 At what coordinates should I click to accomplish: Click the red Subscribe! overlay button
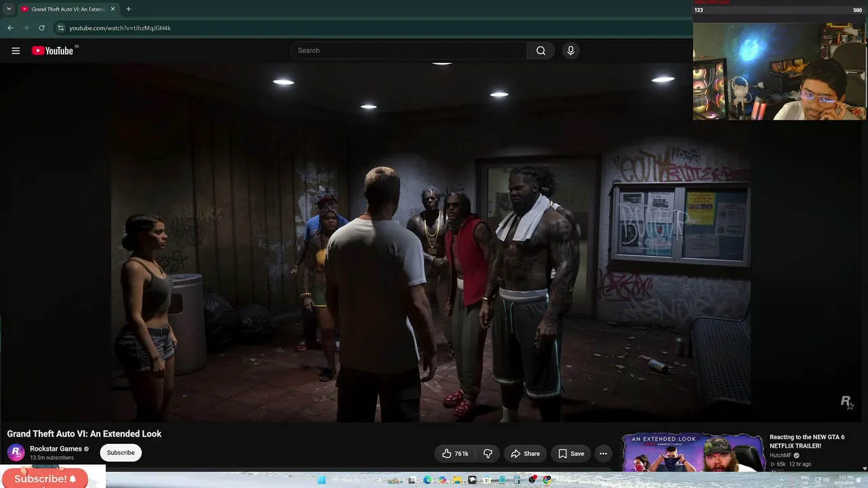coord(45,479)
